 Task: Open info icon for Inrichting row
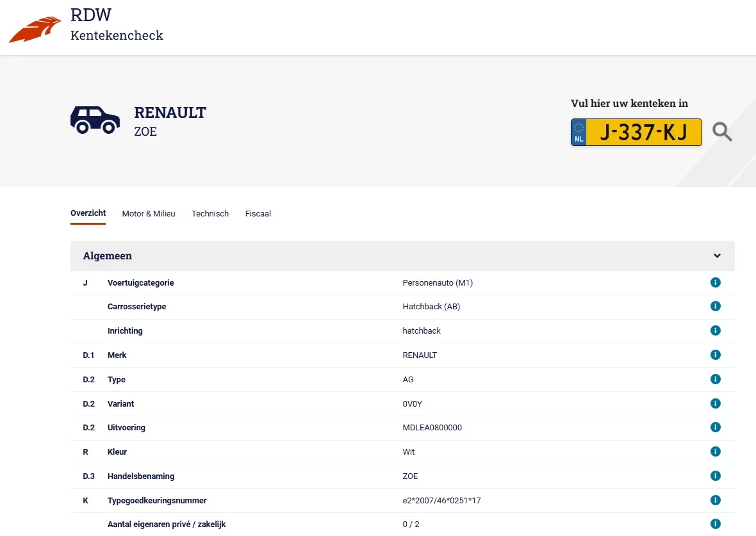pyautogui.click(x=716, y=330)
